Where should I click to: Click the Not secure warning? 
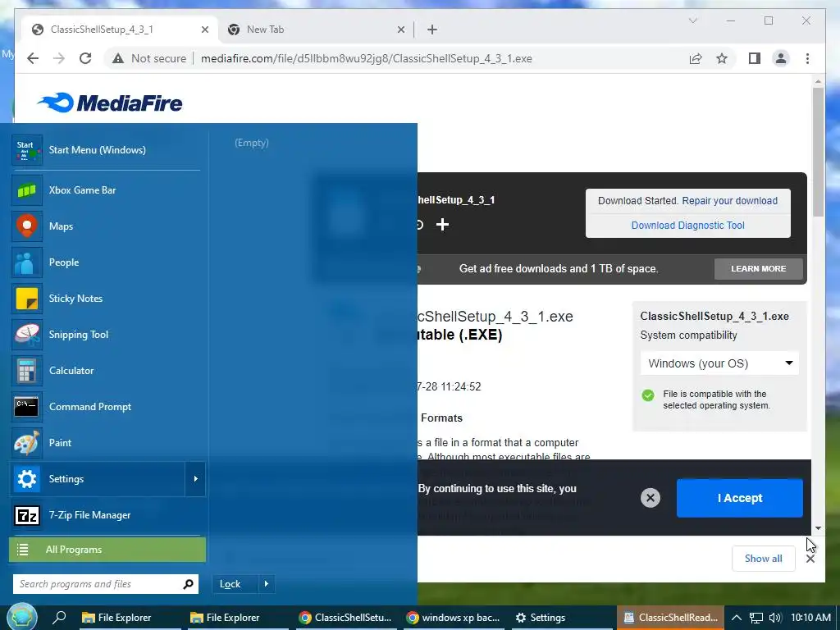[x=149, y=58]
